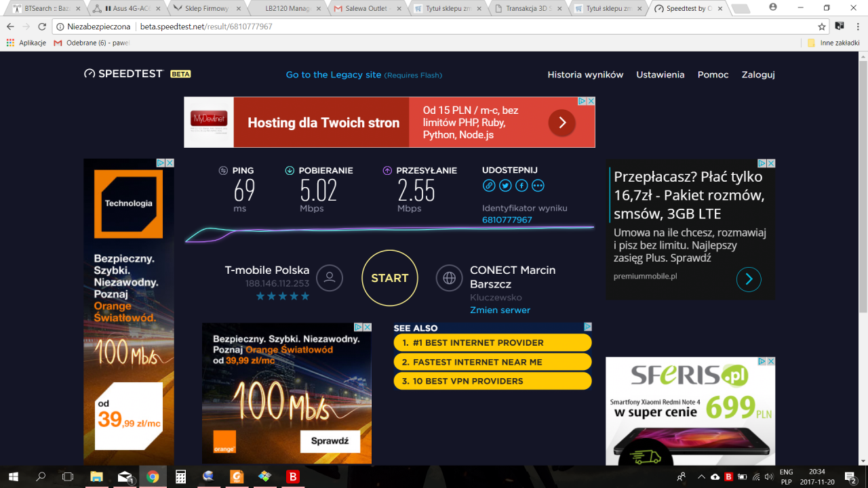Open Inne zakładki bookmarks folder

833,43
